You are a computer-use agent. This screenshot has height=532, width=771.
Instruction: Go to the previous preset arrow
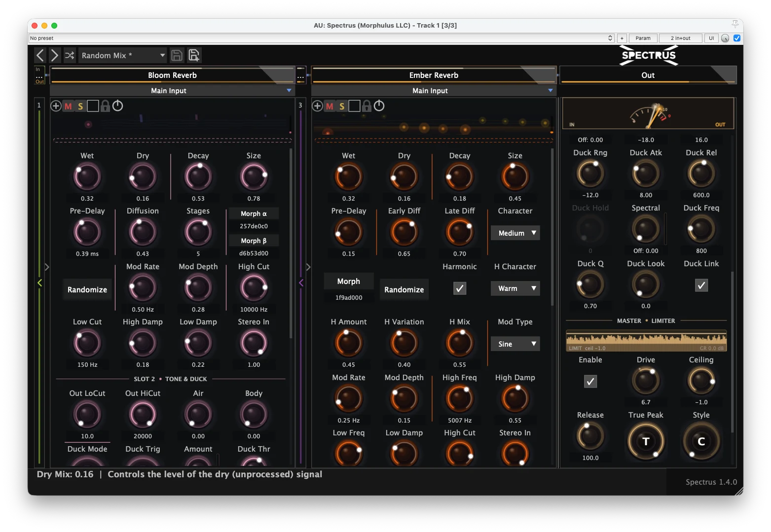point(40,55)
